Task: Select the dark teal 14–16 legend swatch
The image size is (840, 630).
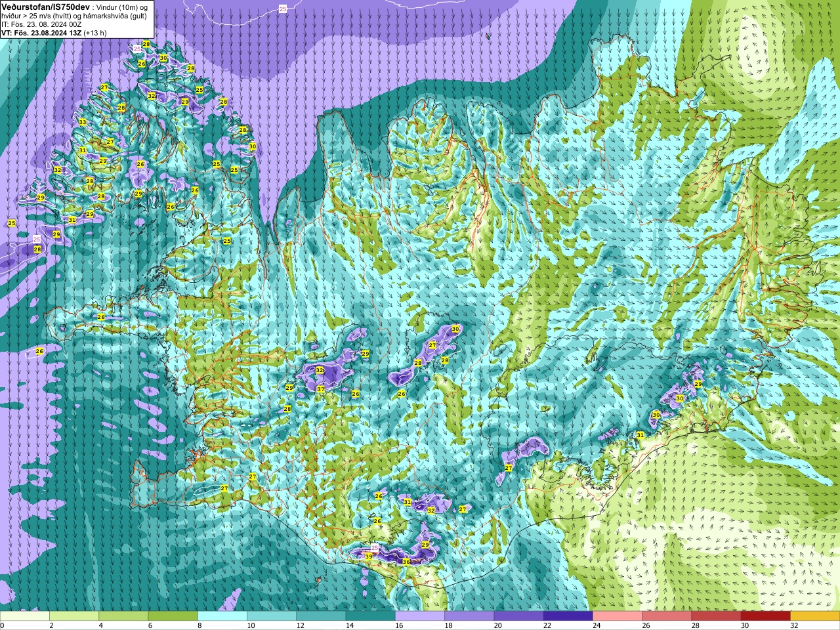Action: point(371,616)
